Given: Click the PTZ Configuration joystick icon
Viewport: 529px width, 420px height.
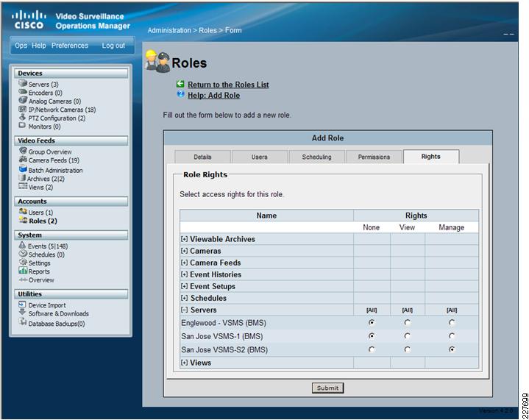Looking at the screenshot, I should (22, 117).
